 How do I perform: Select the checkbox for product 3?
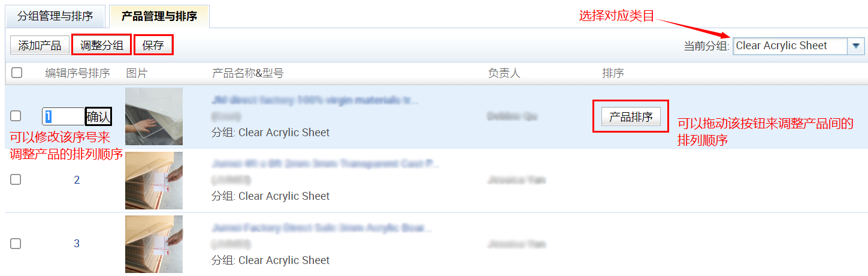16,243
